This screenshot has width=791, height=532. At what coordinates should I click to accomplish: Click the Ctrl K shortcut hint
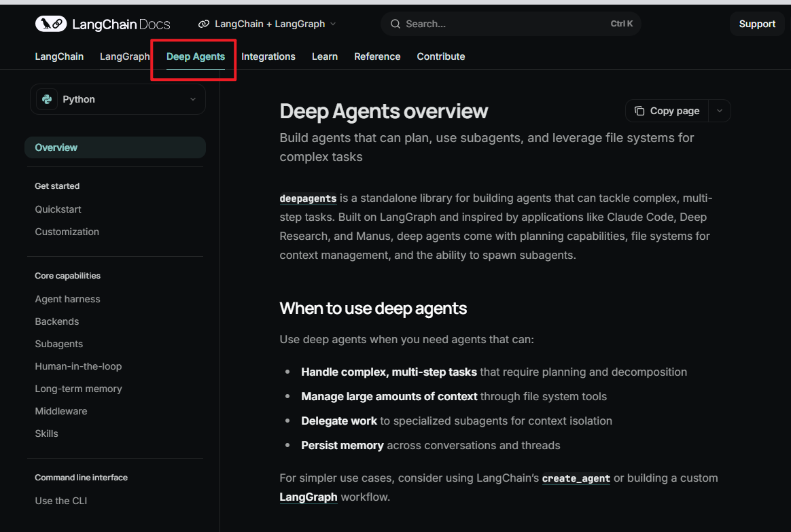pos(622,24)
